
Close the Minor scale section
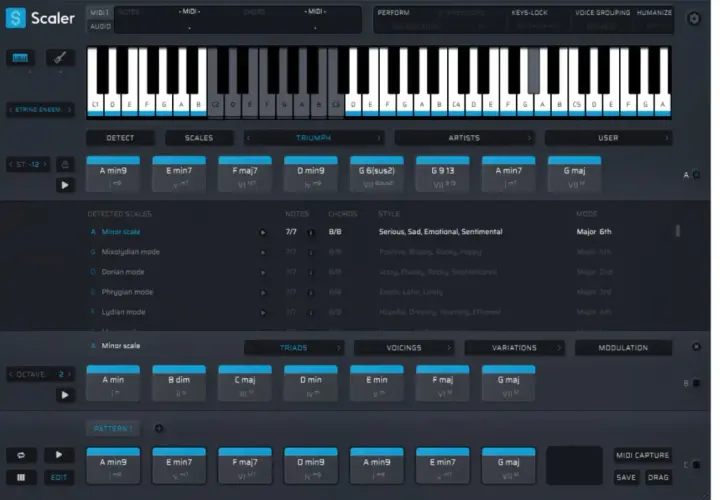(x=696, y=347)
